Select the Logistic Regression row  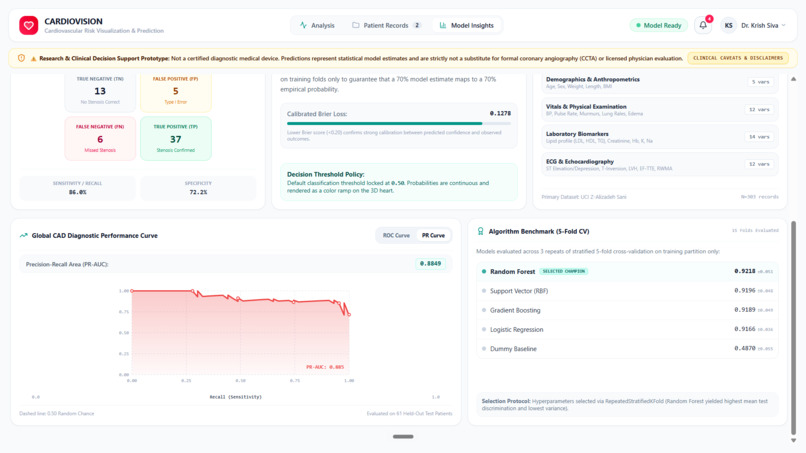point(627,330)
